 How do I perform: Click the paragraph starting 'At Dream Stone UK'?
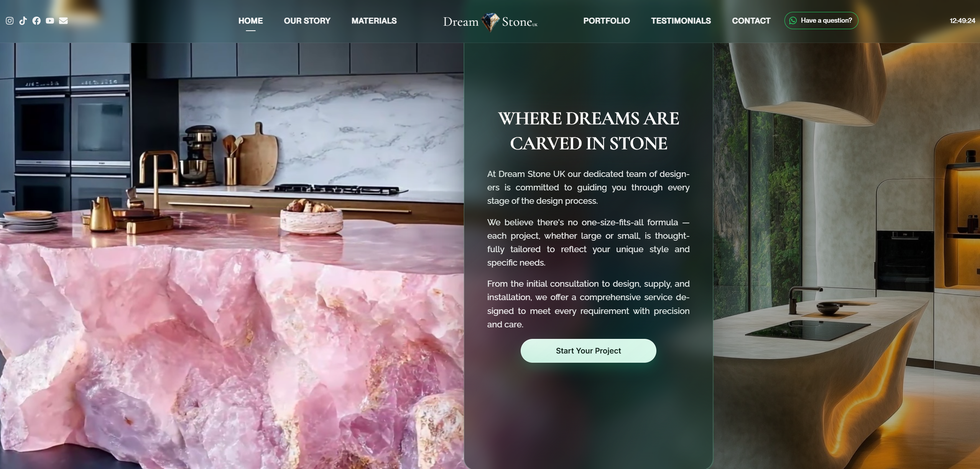click(588, 187)
